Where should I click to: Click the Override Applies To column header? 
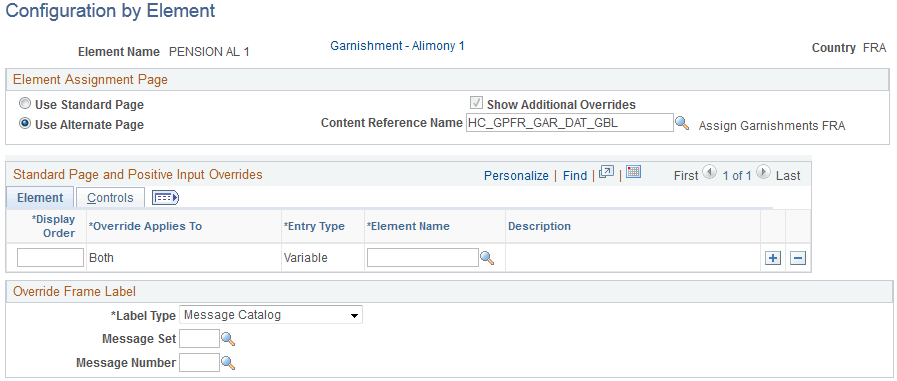(145, 226)
